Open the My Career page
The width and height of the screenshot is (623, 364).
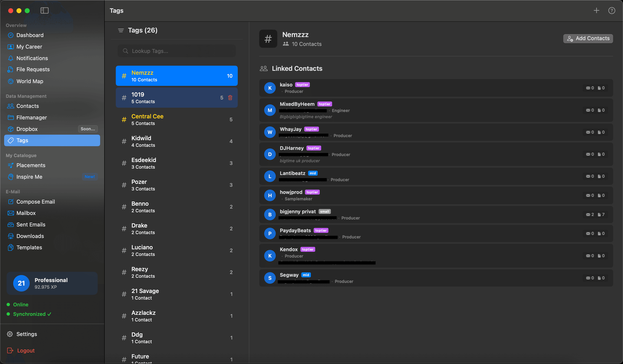click(x=29, y=47)
